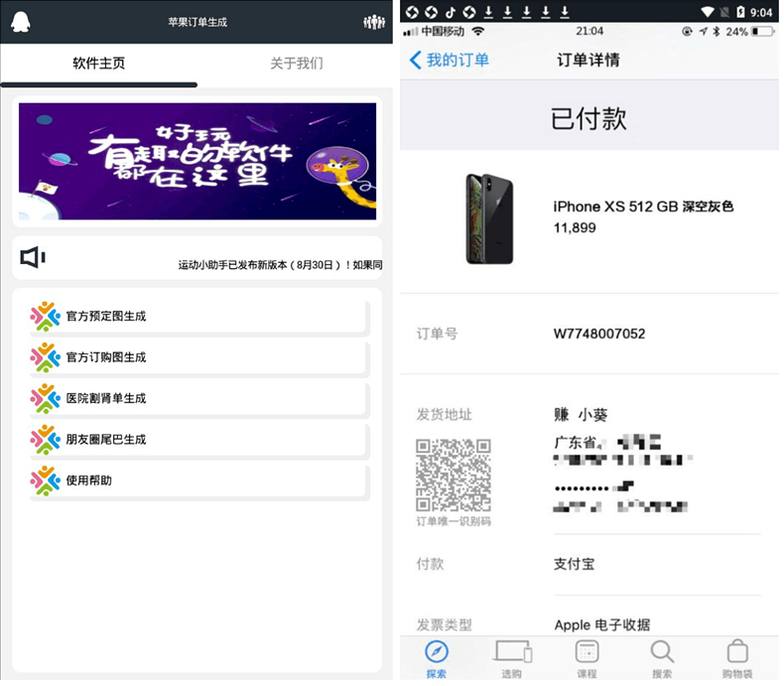
Task: Click the QQ penguin icon in header
Action: 22,22
